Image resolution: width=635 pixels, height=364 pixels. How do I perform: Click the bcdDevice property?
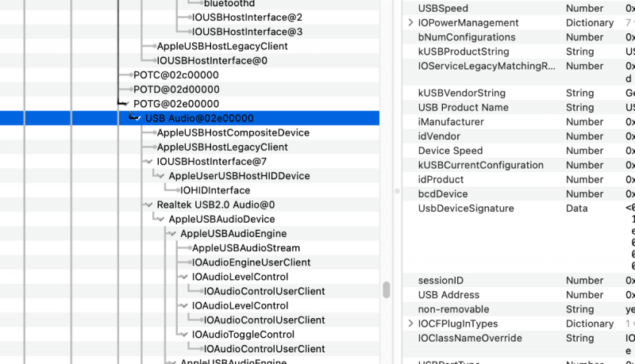(x=443, y=194)
